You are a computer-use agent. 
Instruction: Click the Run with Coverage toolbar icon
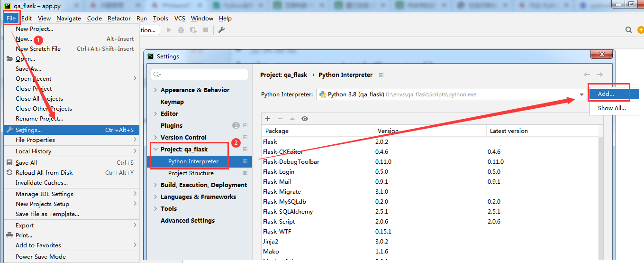pyautogui.click(x=193, y=30)
